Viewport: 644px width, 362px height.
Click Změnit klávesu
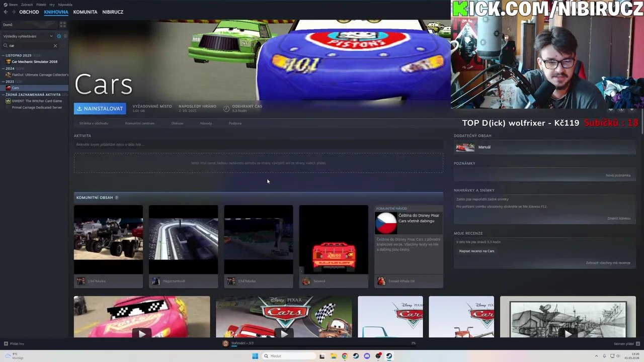[619, 218]
